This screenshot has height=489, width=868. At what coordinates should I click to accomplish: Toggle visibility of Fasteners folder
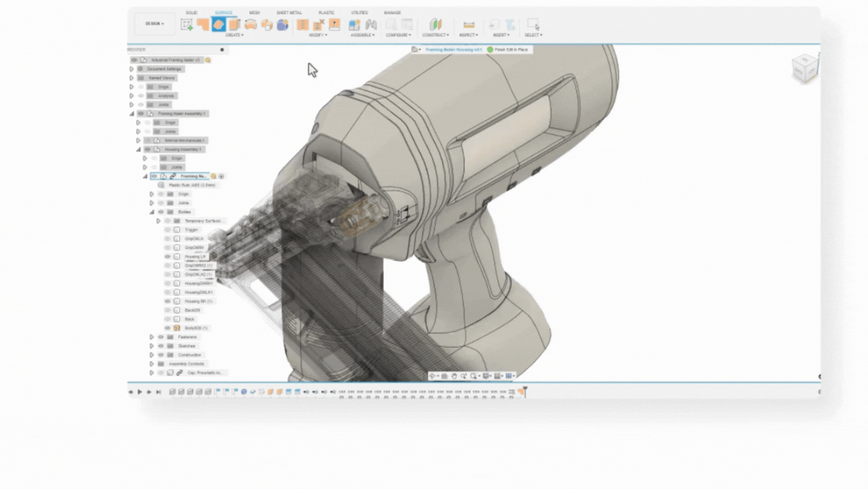pyautogui.click(x=161, y=337)
